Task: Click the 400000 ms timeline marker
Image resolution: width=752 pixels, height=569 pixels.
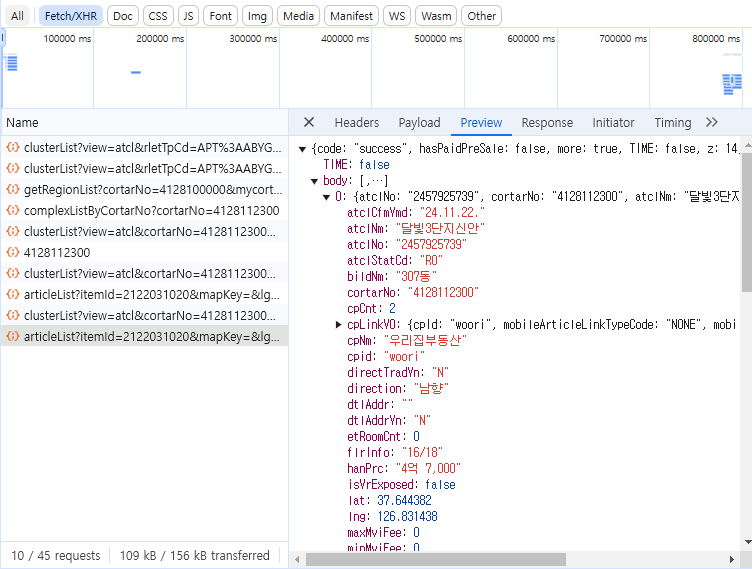Action: (x=345, y=38)
